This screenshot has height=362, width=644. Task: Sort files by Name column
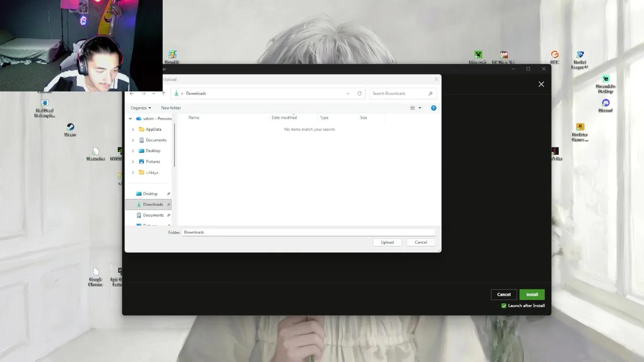point(194,118)
